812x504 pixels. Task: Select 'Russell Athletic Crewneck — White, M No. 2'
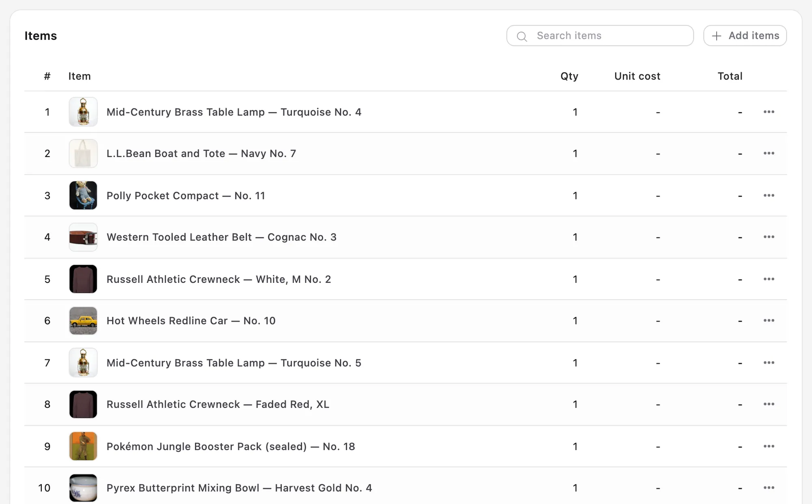click(219, 279)
